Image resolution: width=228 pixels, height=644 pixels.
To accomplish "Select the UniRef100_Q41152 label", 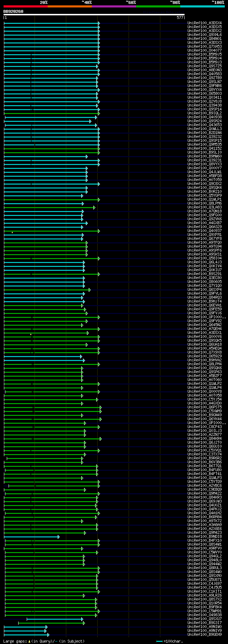I will click(x=204, y=149).
